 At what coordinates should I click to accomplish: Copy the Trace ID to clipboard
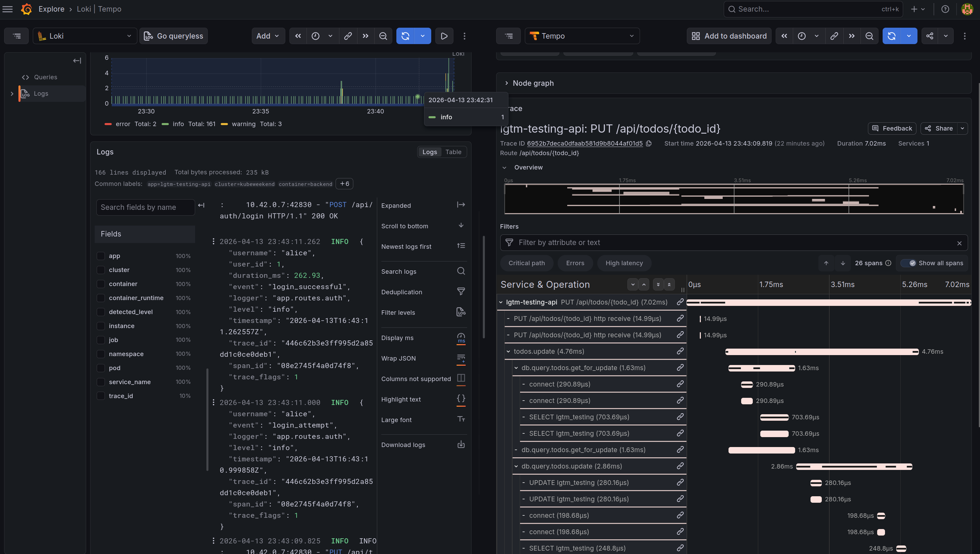[x=649, y=144]
